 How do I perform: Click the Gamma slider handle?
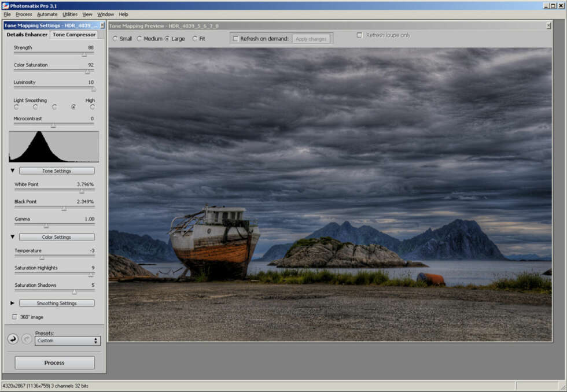[46, 226]
